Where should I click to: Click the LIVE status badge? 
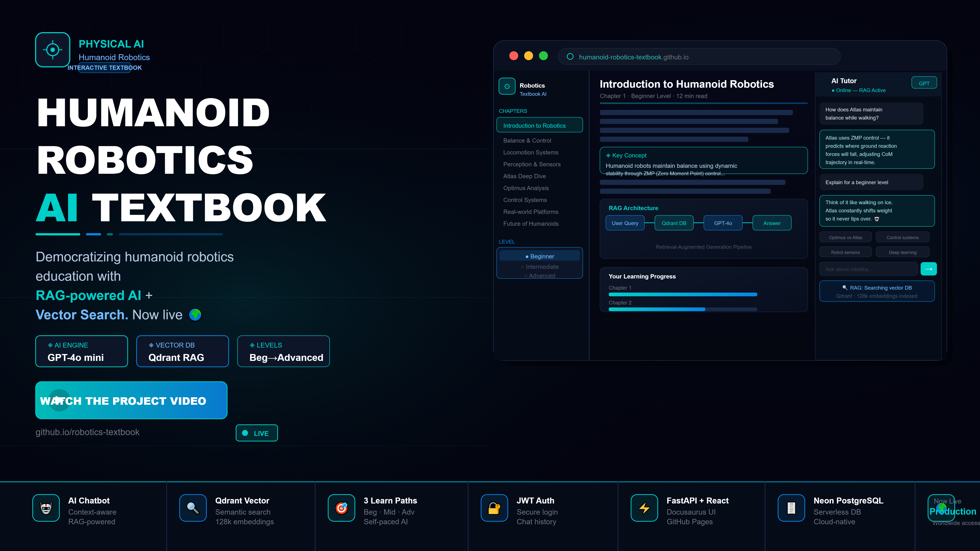tap(257, 433)
